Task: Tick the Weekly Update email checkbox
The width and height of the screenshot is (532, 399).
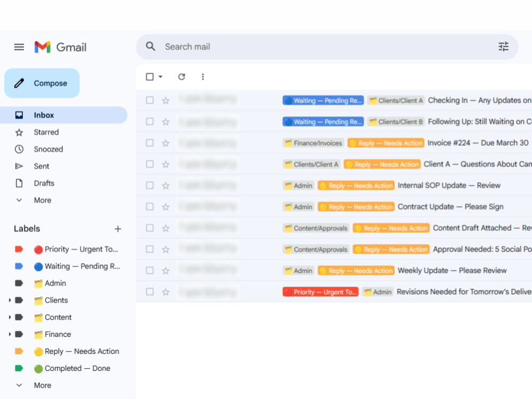Action: [x=149, y=270]
